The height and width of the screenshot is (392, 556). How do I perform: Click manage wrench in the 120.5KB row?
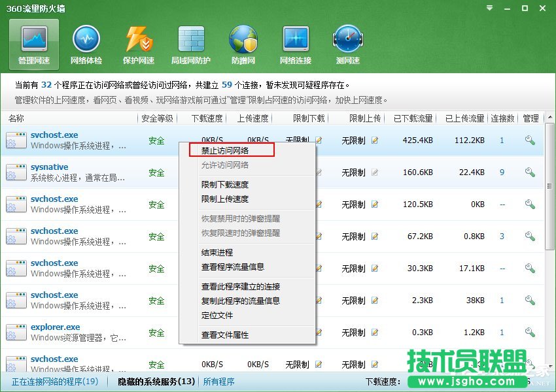click(x=530, y=204)
